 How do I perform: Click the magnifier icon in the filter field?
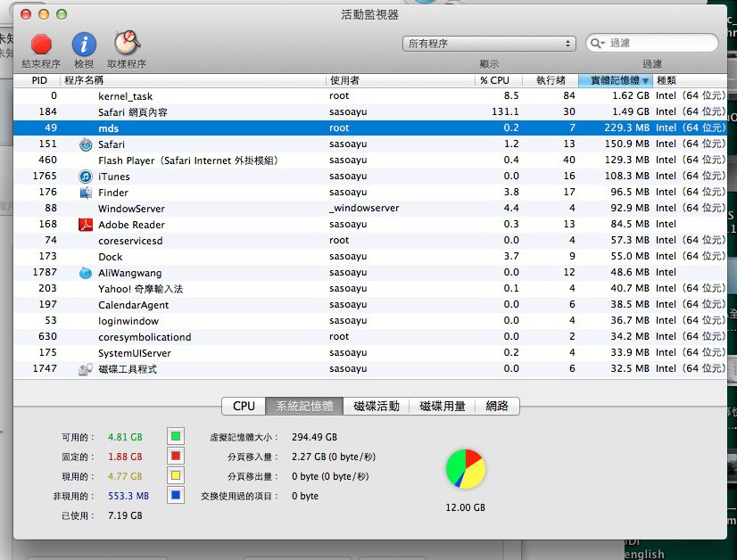[x=597, y=43]
